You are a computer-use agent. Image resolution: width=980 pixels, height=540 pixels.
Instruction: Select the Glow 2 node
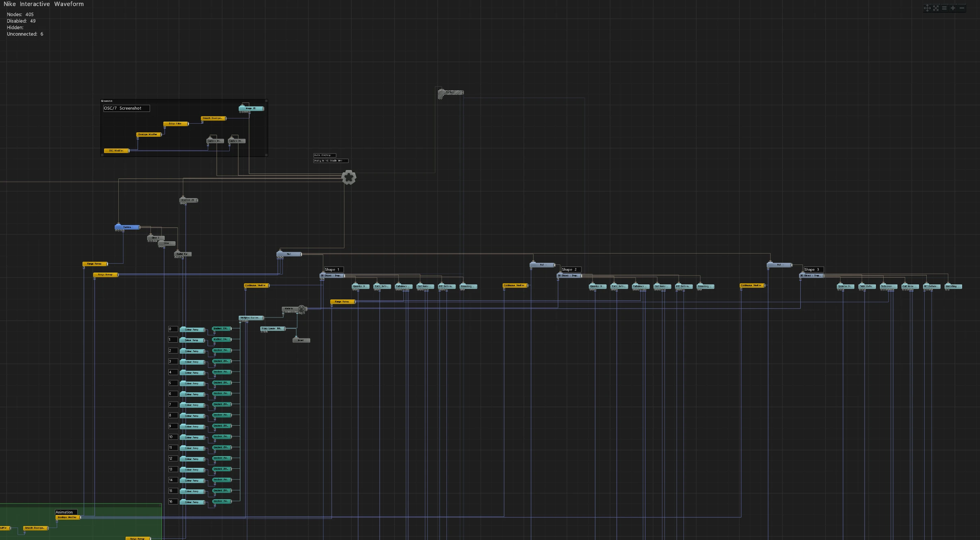(x=156, y=238)
